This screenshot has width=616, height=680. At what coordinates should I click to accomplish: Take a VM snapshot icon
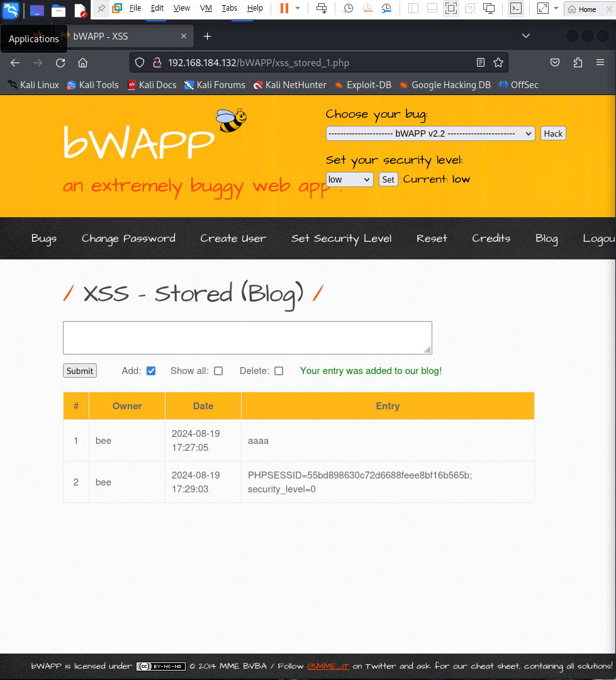point(348,8)
